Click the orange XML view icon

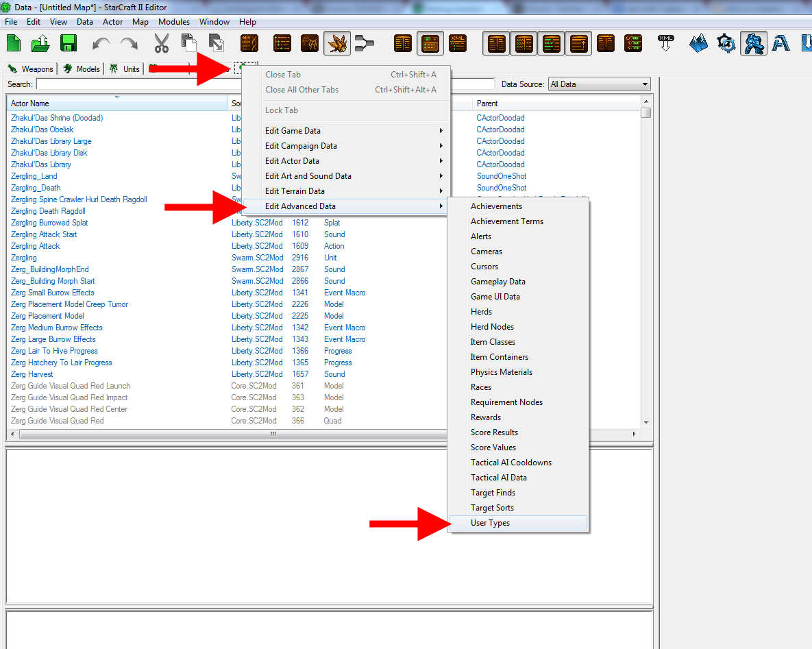click(458, 43)
